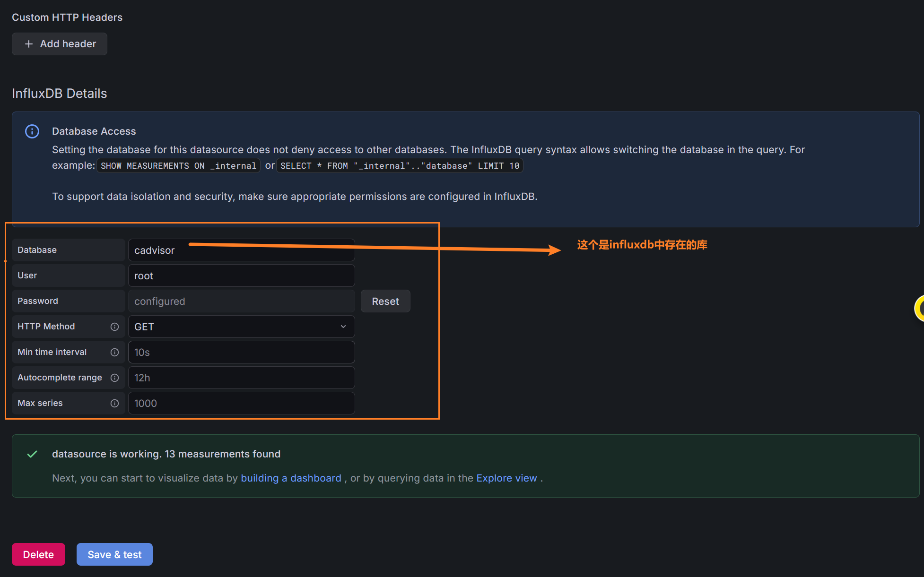
Task: Open the Explore view link
Action: 506,478
